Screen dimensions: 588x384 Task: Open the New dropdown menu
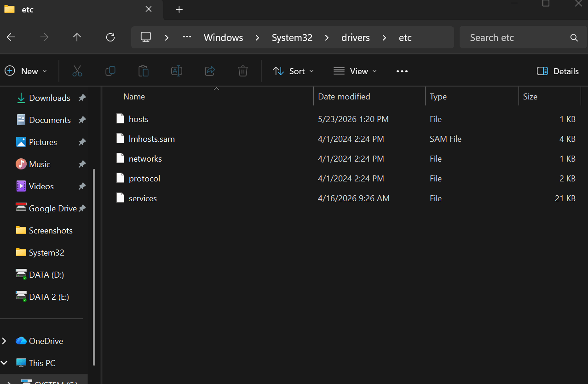26,71
